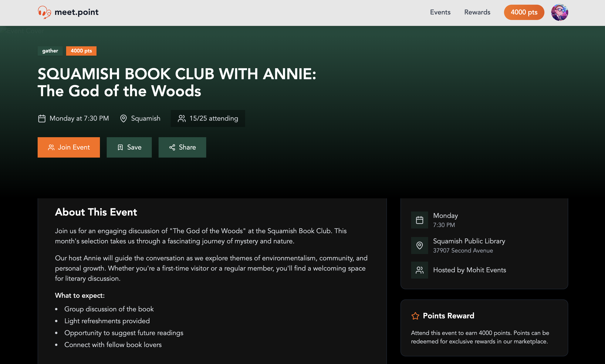Click the gather category tag

pos(50,51)
